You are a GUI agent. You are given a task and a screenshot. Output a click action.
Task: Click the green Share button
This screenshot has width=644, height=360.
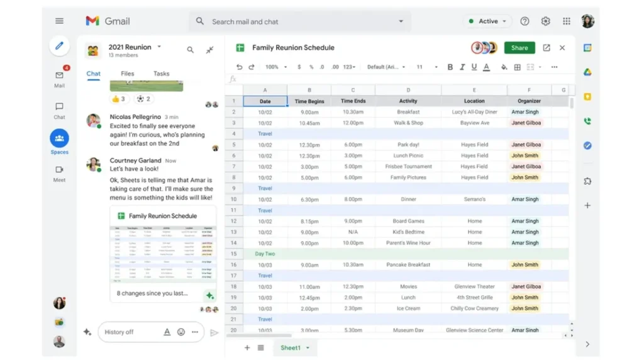coord(519,48)
